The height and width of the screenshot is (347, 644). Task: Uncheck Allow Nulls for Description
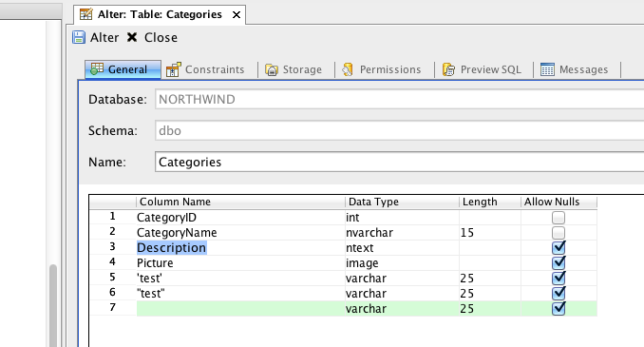[x=559, y=247]
